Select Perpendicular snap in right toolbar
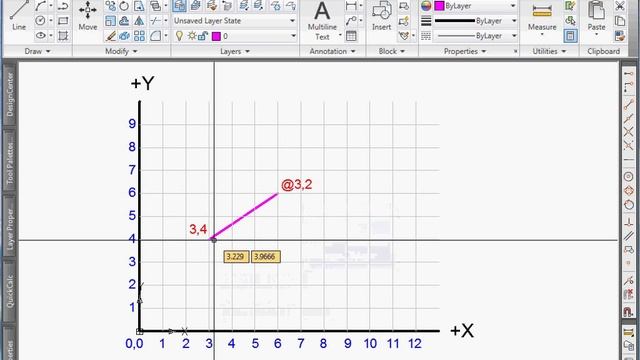Image resolution: width=640 pixels, height=360 pixels. [x=629, y=222]
